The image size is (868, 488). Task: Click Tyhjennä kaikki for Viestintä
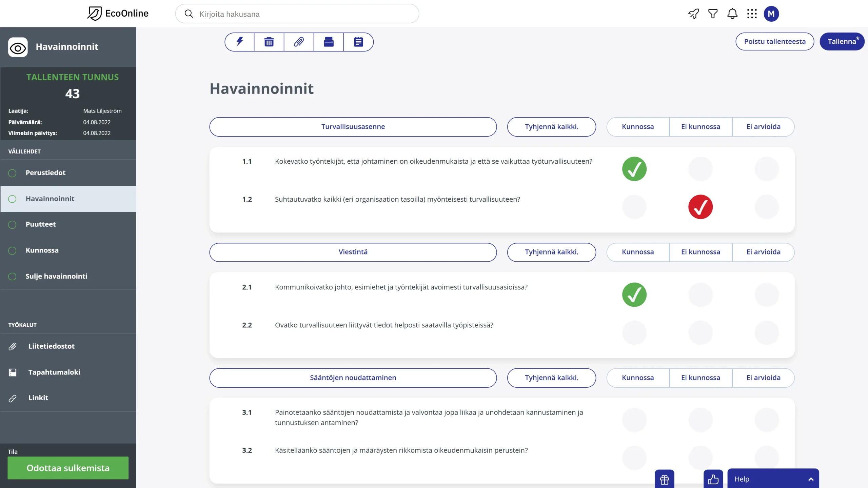point(552,252)
